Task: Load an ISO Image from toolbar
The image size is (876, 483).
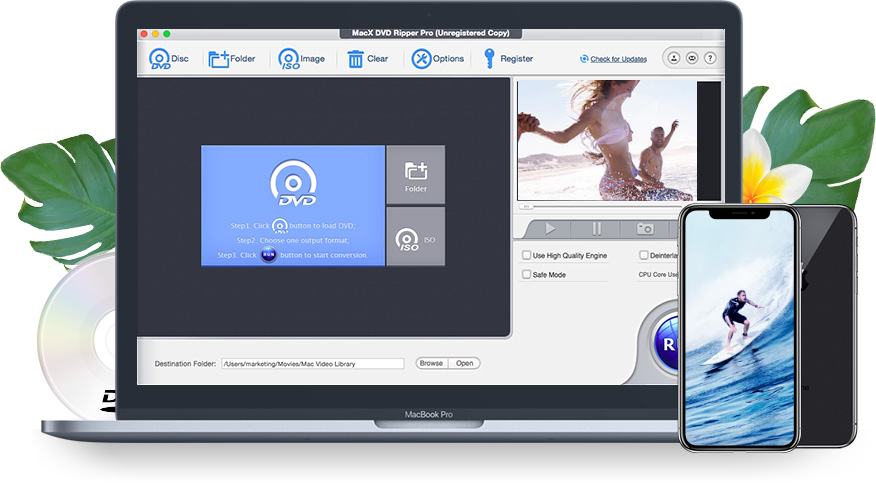Action: [x=301, y=59]
